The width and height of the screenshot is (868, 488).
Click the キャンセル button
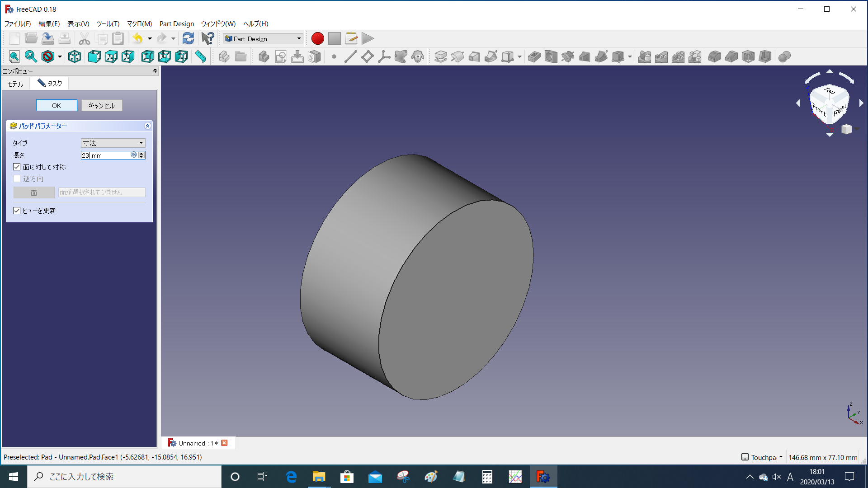coord(102,105)
